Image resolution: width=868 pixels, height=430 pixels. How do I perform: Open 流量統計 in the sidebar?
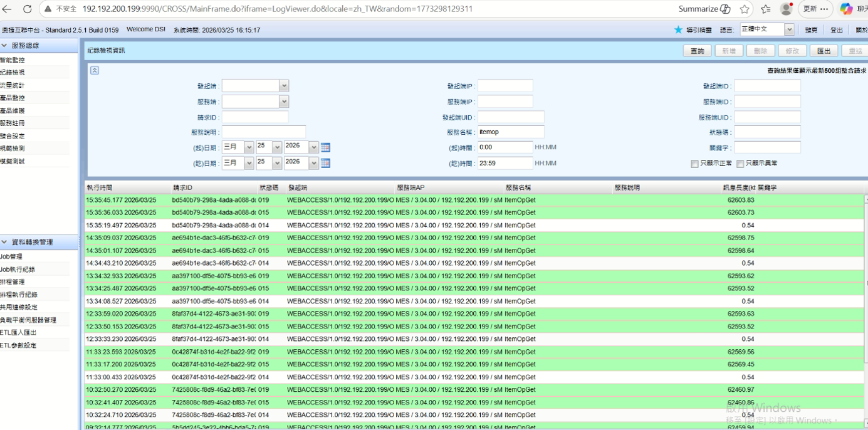point(13,85)
